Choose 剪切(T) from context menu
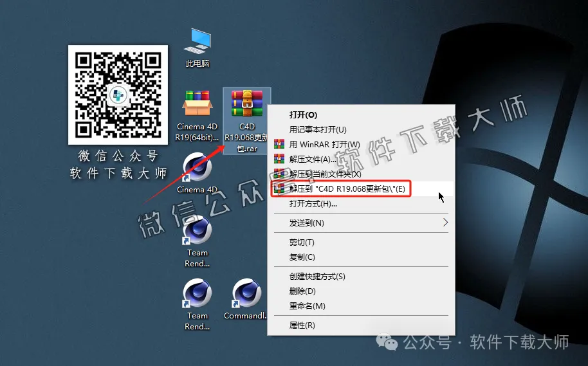The width and height of the screenshot is (588, 366). [361, 242]
